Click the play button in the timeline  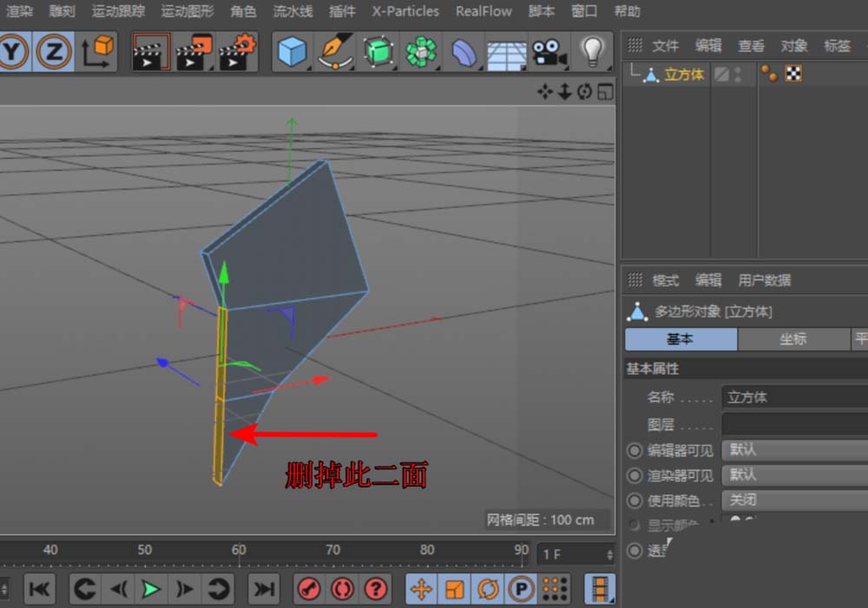tap(151, 589)
